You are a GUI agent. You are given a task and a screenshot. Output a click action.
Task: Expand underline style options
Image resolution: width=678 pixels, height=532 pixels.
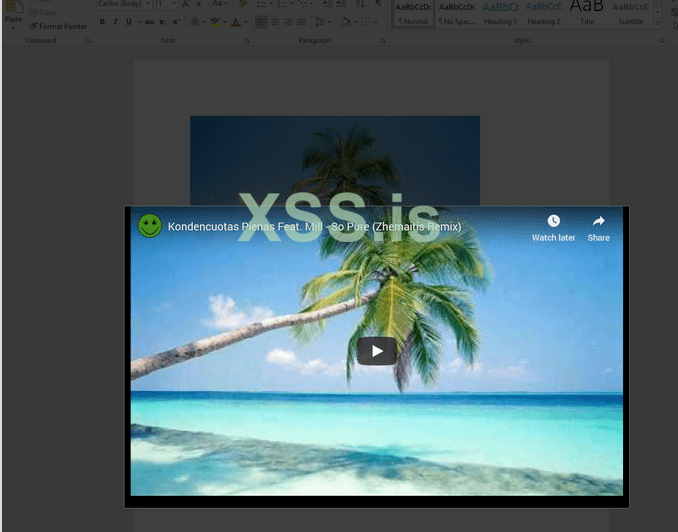click(139, 22)
